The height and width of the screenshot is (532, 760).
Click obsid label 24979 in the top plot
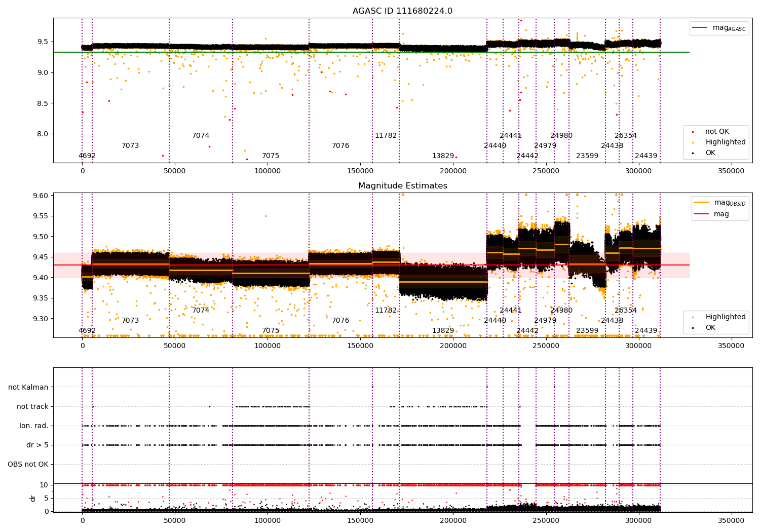[545, 146]
